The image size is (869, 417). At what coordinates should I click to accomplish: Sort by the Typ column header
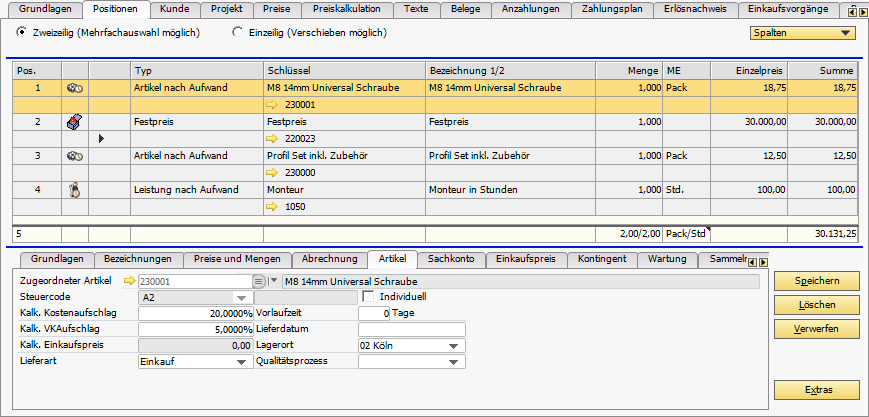pyautogui.click(x=197, y=70)
